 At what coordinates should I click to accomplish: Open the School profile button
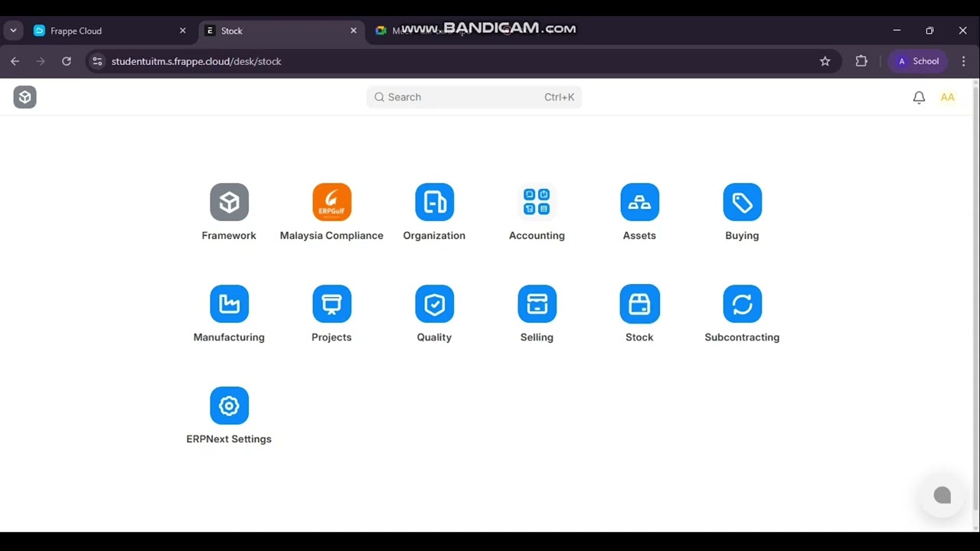918,61
